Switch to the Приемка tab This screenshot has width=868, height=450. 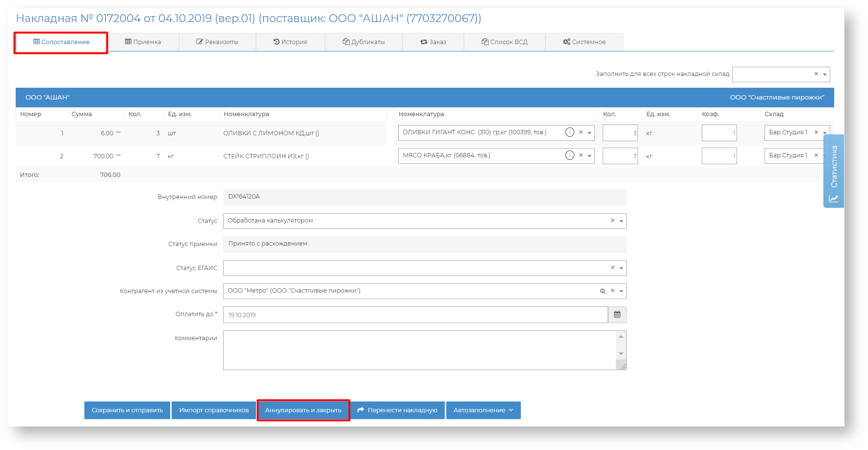click(x=143, y=42)
